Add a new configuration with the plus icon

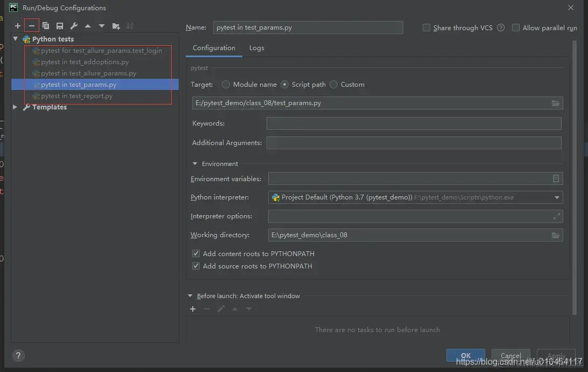click(x=18, y=26)
